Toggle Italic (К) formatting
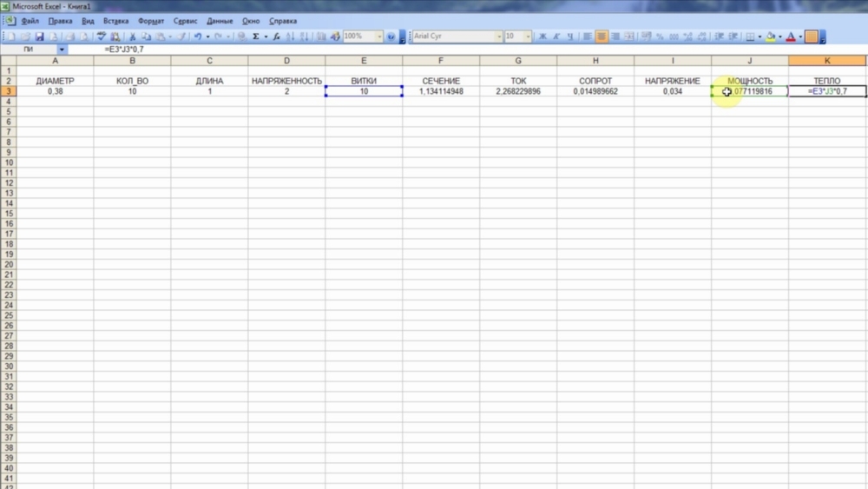Viewport: 868px width, 489px height. click(556, 36)
